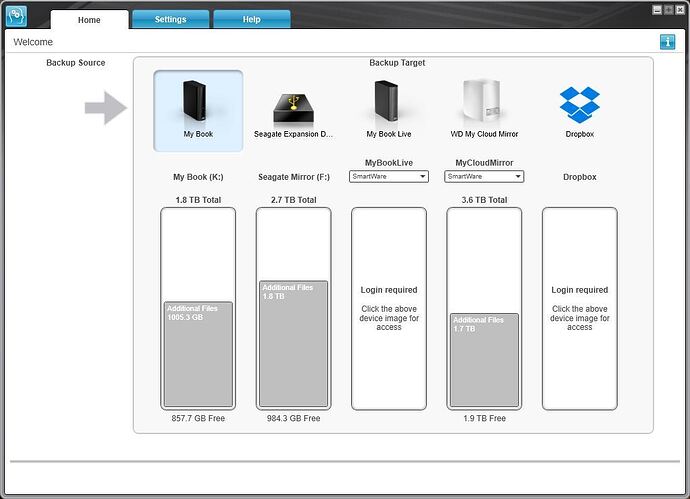The image size is (690, 499).
Task: Click MyCloudMirror Additional Files 1.7 TB block
Action: coord(484,360)
